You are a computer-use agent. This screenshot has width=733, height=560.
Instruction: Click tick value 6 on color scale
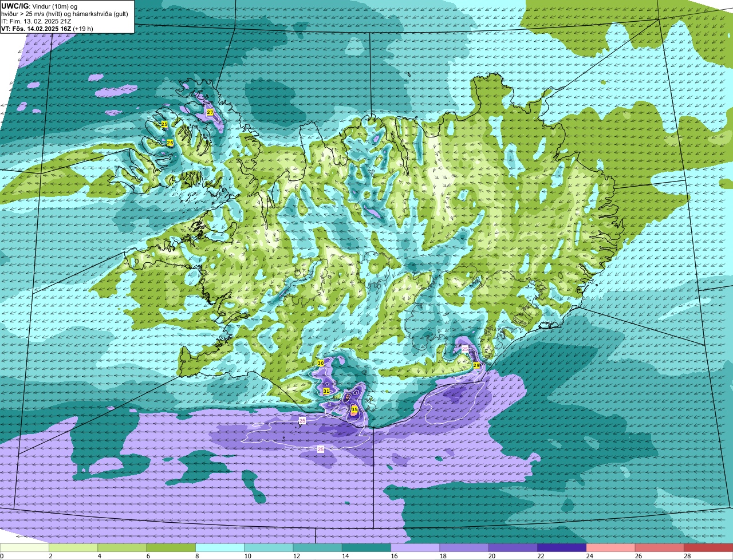148,556
